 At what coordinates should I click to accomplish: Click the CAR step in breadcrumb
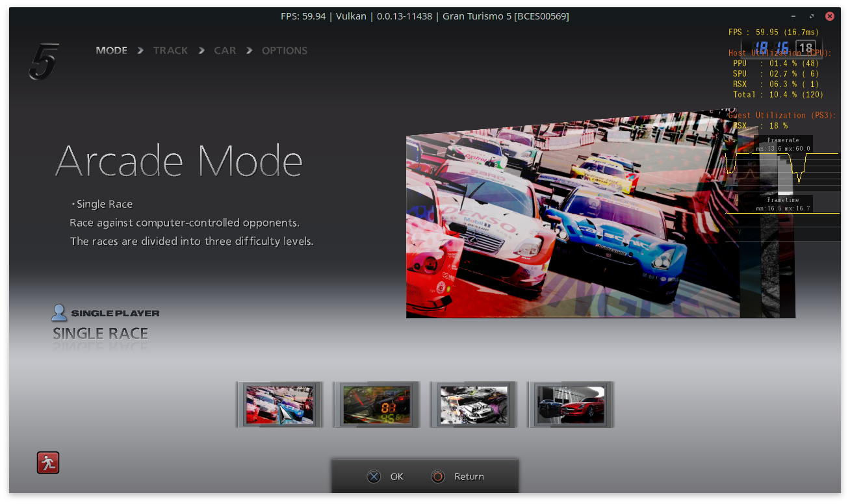click(x=225, y=51)
